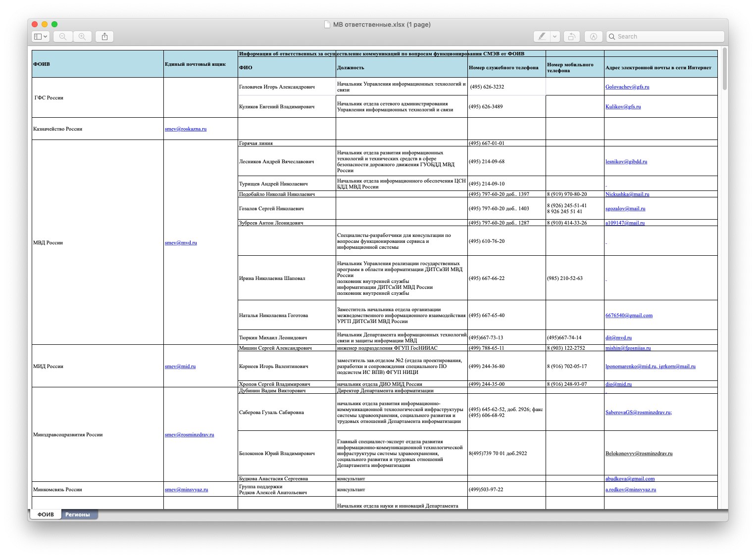Click the window title МВ ответственные.xlsx
The width and height of the screenshot is (756, 558).
pos(382,24)
